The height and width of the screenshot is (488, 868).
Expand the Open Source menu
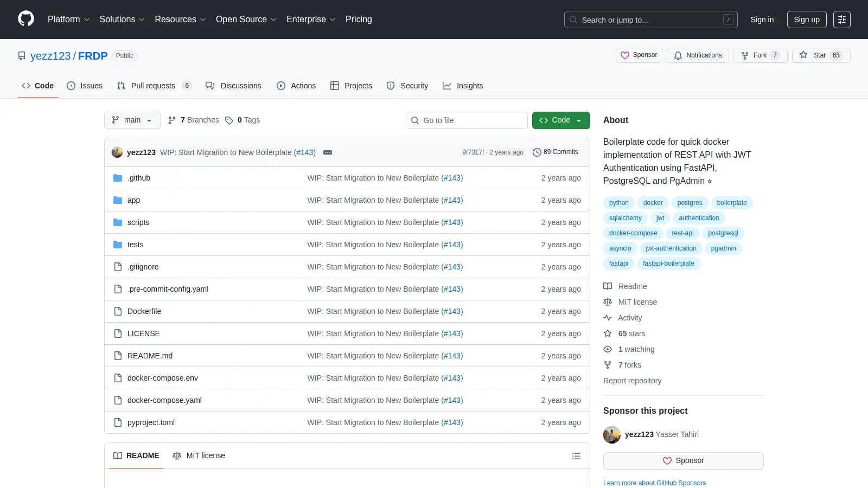coord(246,20)
